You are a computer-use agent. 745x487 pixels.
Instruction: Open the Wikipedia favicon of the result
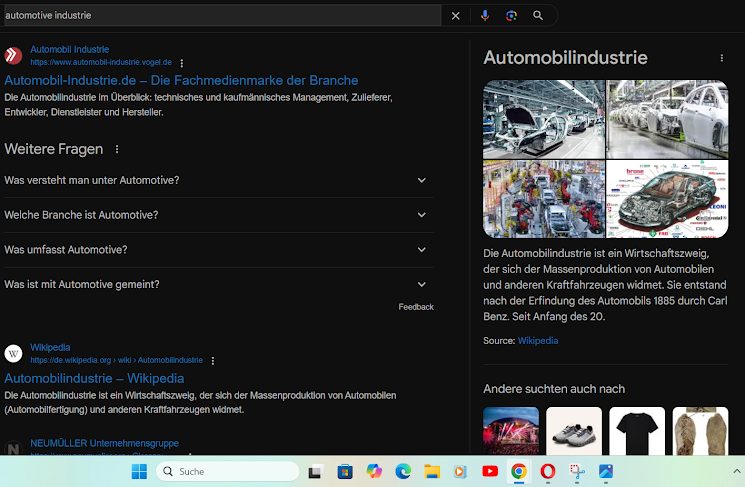(13, 353)
